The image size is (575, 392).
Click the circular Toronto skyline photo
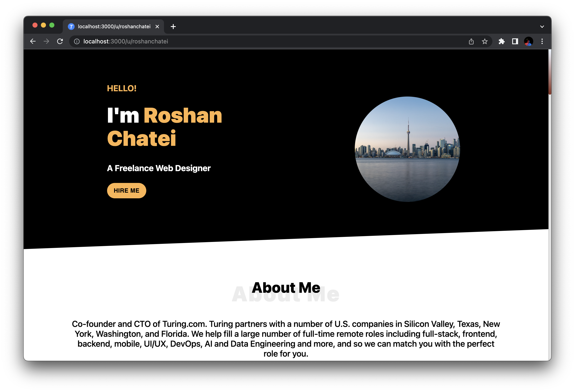pyautogui.click(x=407, y=149)
